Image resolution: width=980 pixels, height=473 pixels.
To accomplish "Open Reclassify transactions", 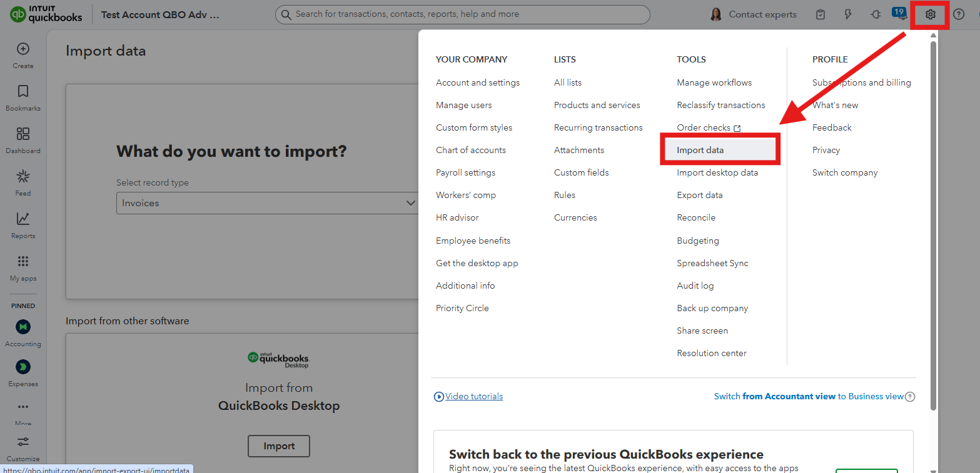I will (x=721, y=105).
